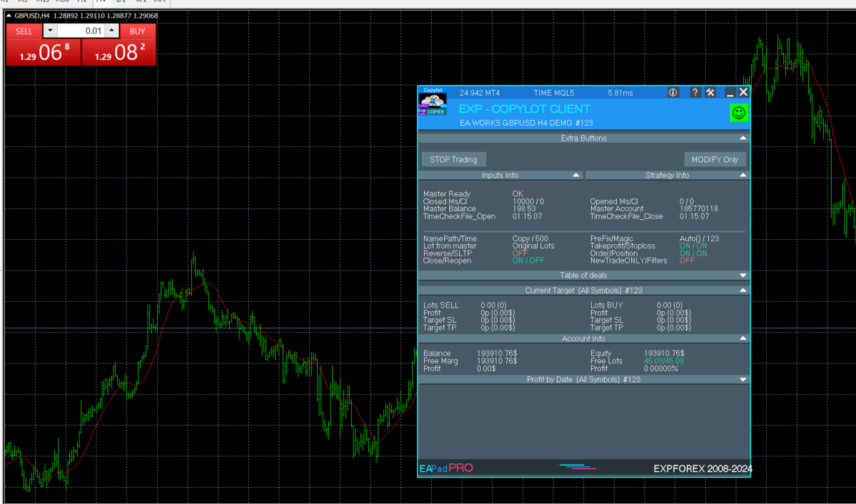Click the Copylot Copier logo image

[433, 101]
